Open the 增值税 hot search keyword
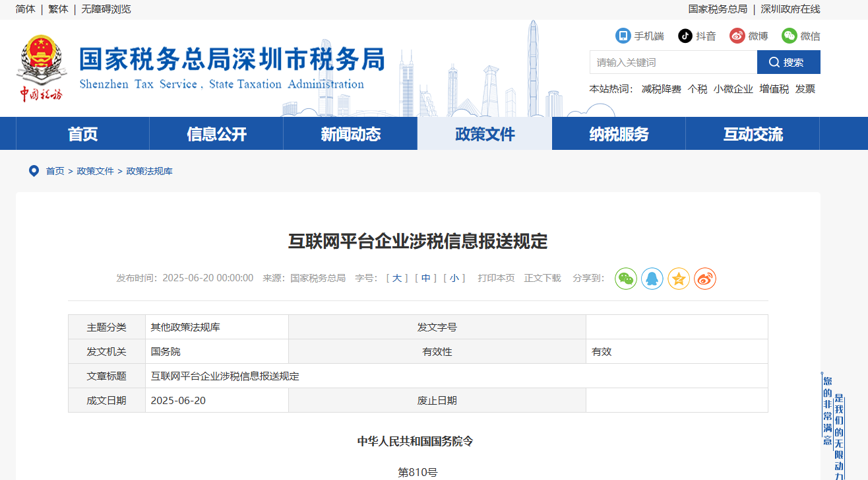 (x=770, y=88)
